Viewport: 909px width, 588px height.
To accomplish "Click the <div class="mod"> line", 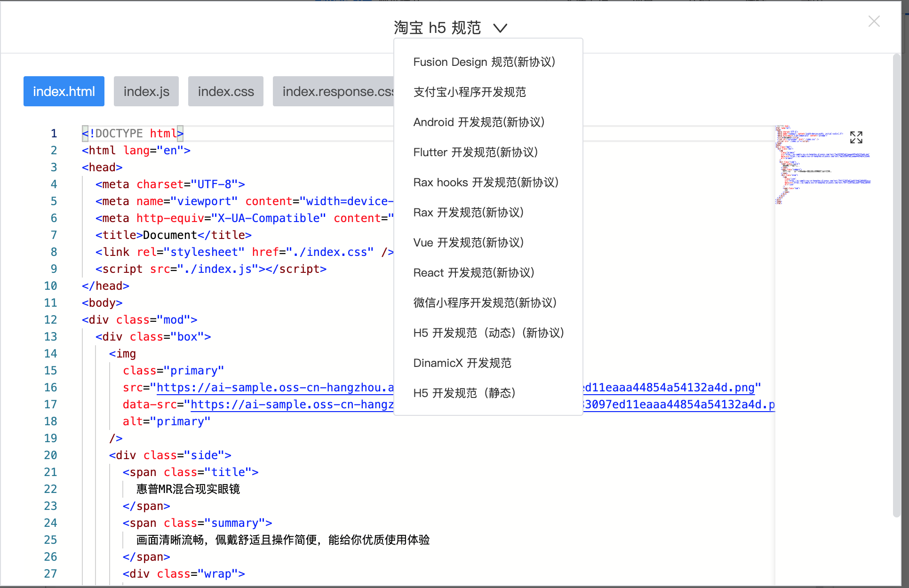I will point(140,320).
